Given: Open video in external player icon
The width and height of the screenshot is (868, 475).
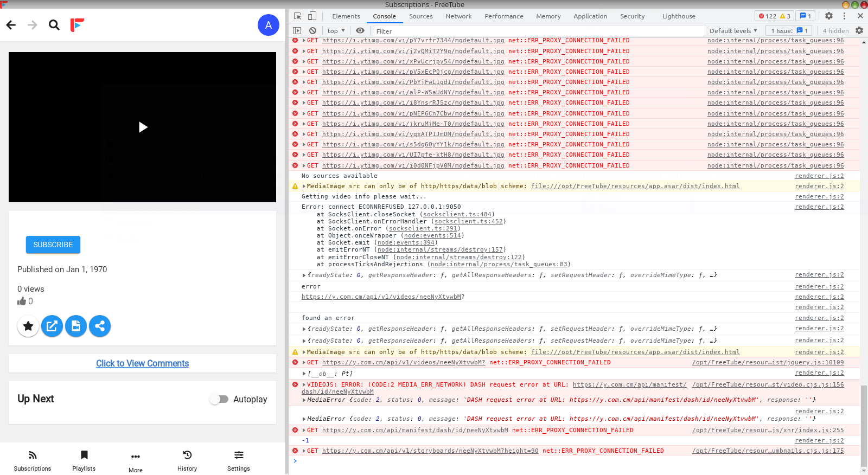Looking at the screenshot, I should [x=52, y=326].
